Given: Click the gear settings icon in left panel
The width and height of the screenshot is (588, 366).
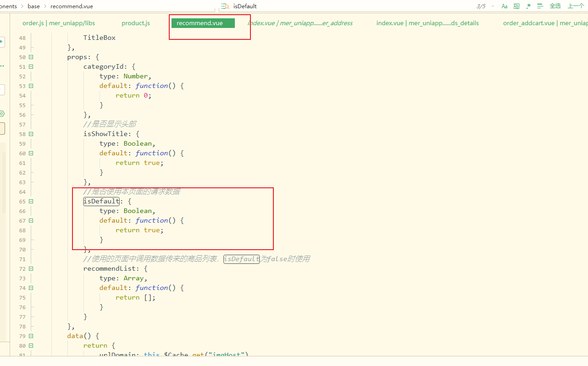Looking at the screenshot, I should [2, 114].
